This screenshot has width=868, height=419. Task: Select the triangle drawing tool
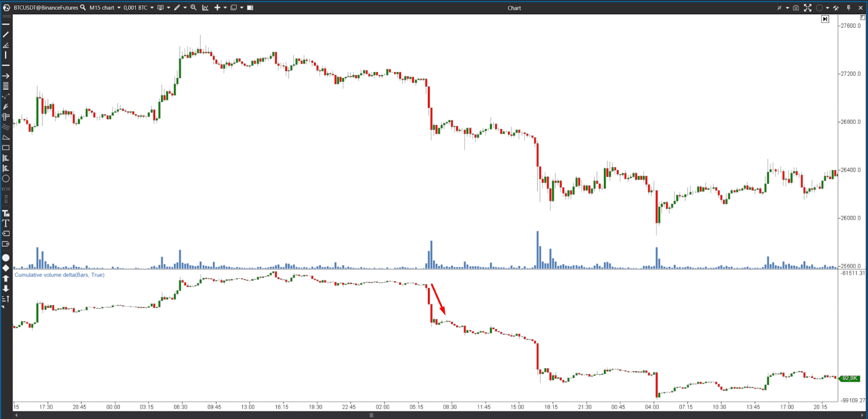[x=6, y=137]
